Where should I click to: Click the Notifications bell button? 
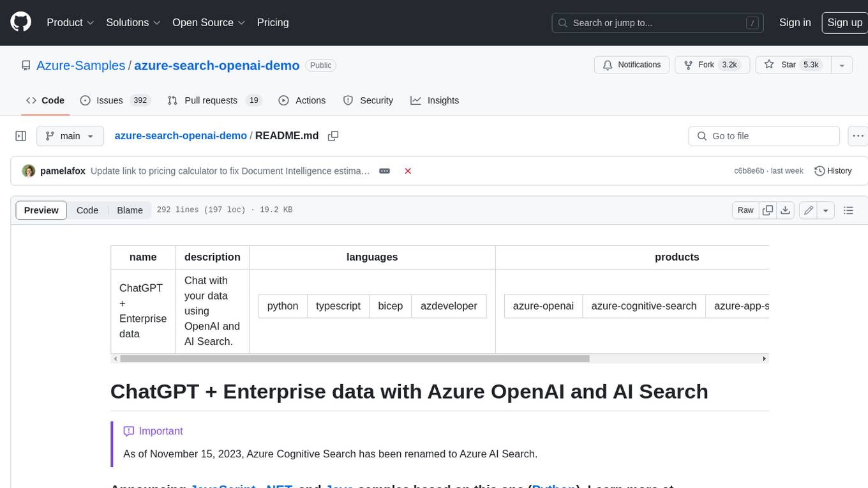[x=632, y=65]
